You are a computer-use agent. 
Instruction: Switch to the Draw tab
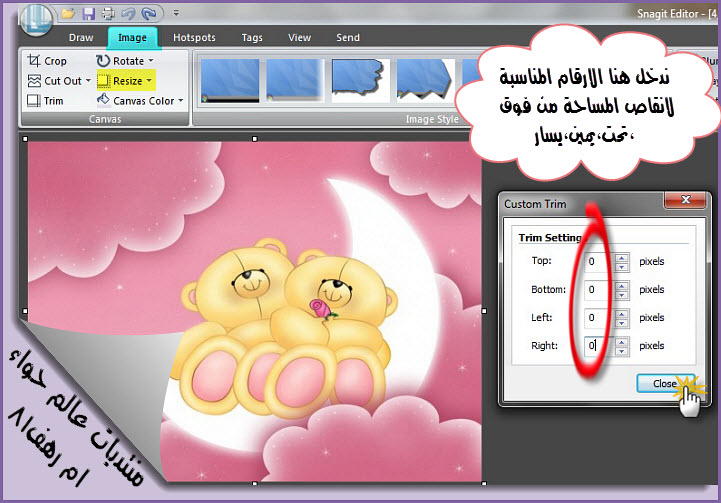click(x=81, y=38)
